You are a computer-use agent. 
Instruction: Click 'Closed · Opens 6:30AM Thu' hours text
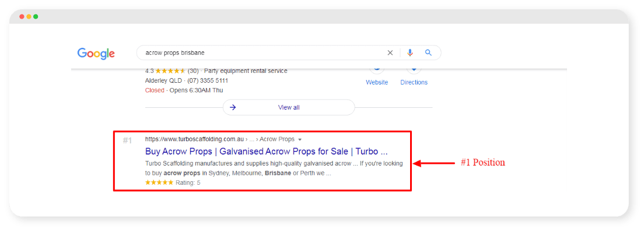[x=184, y=90]
